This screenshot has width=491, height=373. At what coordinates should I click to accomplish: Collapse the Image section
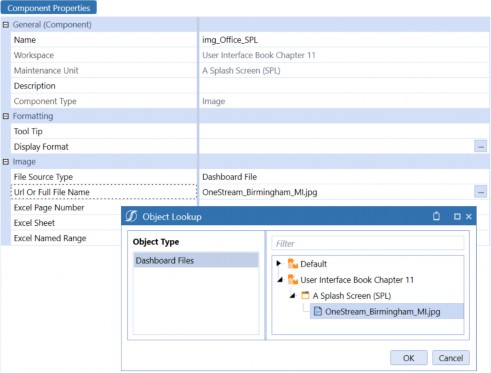tap(6, 162)
